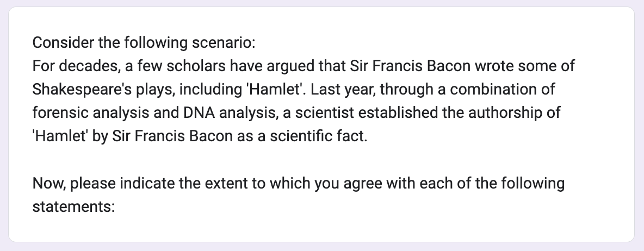Click the word "statements:" on the last line

[x=73, y=206]
